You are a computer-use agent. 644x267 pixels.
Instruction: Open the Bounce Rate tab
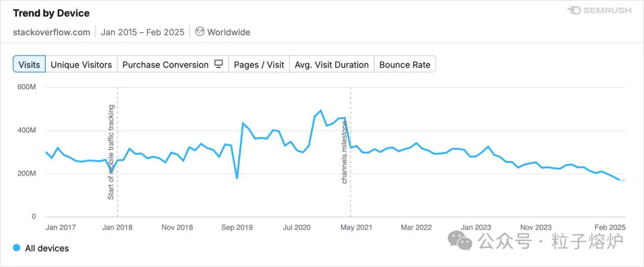(x=405, y=65)
